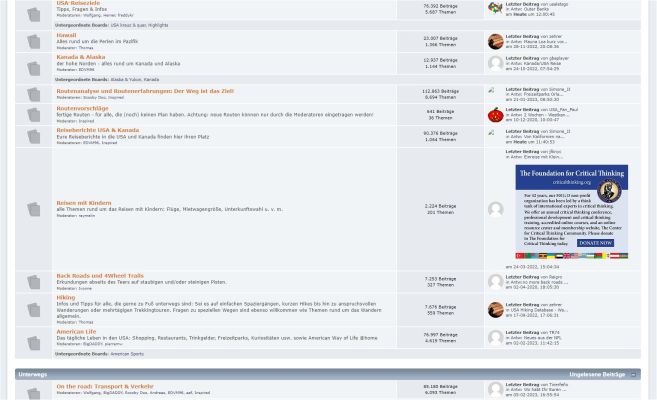Click the default avatar in the Kanada & Alaska row
Screen dimensions: 657x400
tap(495, 64)
